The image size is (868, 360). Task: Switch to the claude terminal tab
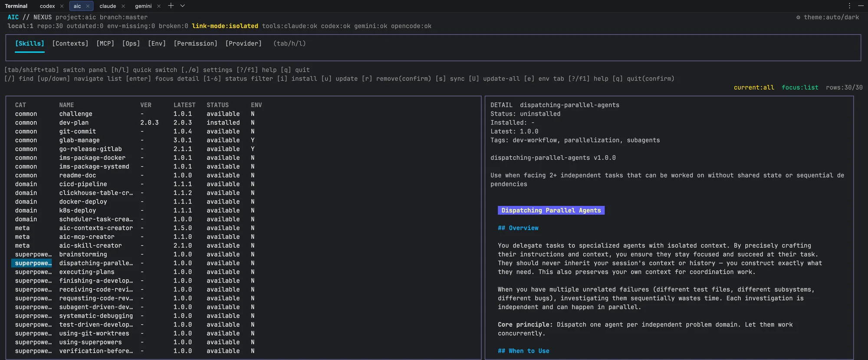coord(108,6)
